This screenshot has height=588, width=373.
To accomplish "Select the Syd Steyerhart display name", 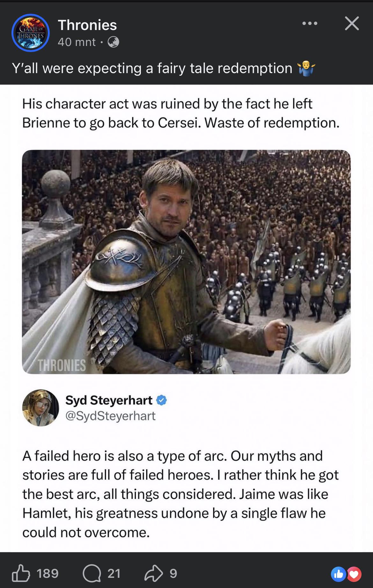I will [109, 400].
